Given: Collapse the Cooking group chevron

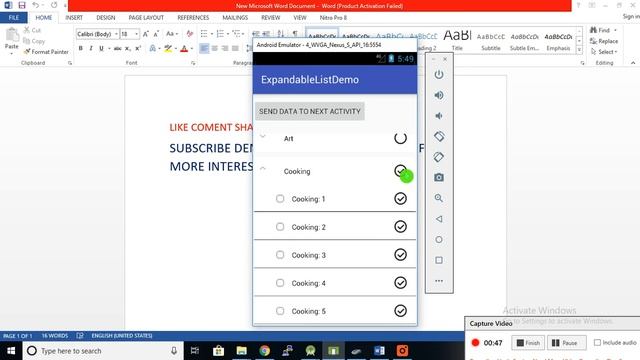Looking at the screenshot, I should pyautogui.click(x=263, y=168).
